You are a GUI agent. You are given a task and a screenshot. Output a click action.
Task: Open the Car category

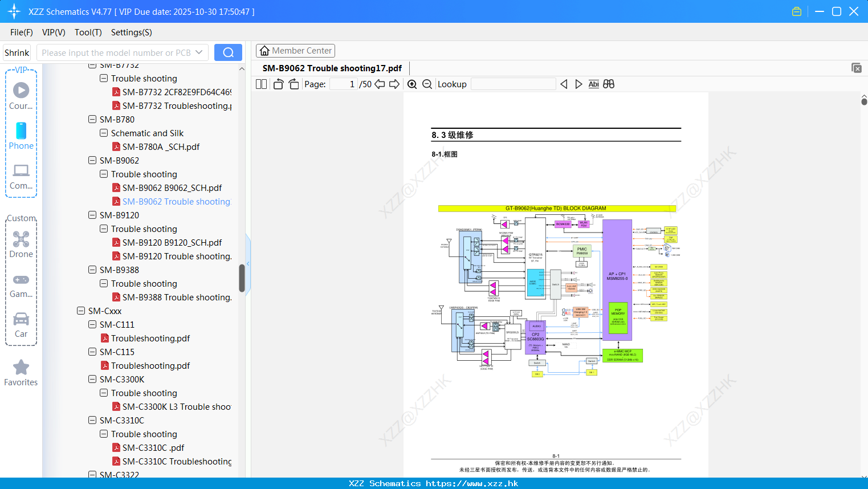(21, 325)
